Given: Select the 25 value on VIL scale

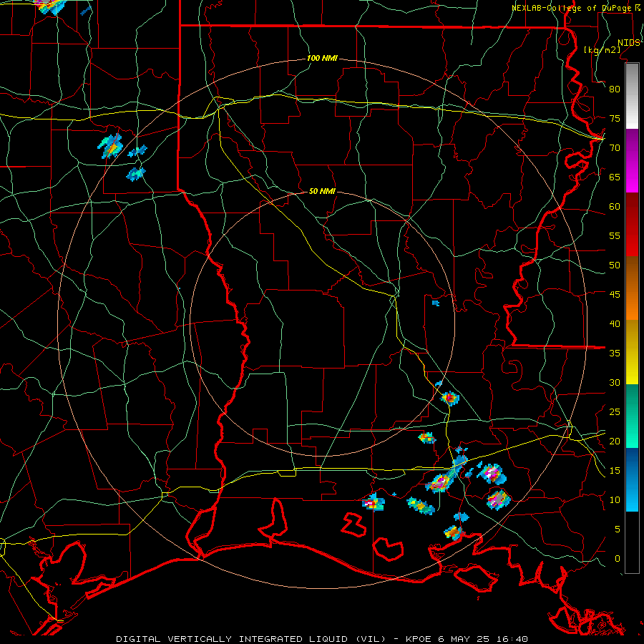Looking at the screenshot, I should (x=615, y=412).
